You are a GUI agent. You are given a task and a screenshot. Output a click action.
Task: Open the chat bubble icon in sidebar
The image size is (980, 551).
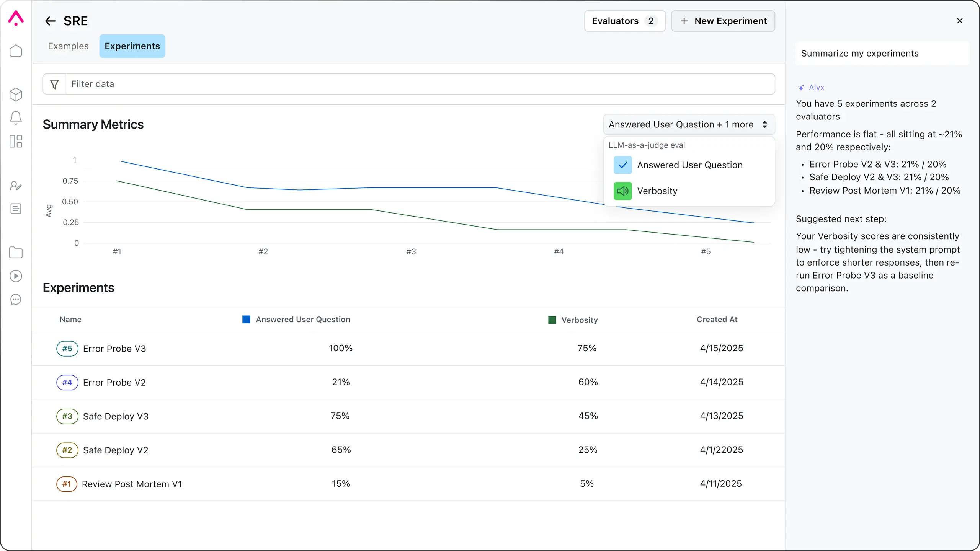pyautogui.click(x=16, y=299)
